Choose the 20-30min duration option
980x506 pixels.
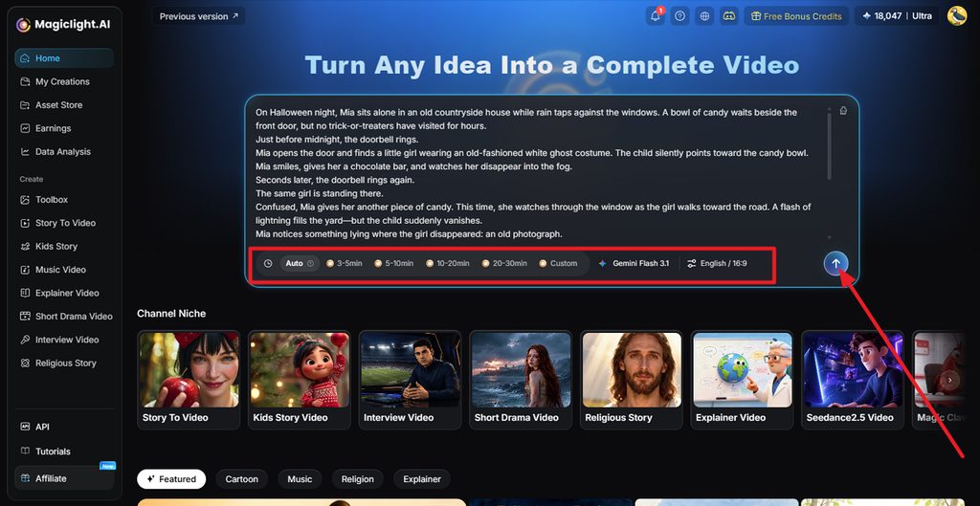[x=504, y=264]
